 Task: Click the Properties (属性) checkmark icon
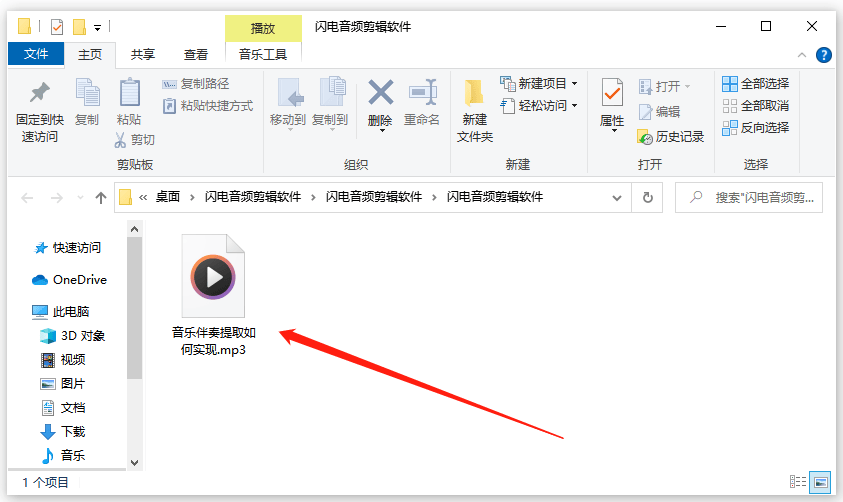point(612,92)
